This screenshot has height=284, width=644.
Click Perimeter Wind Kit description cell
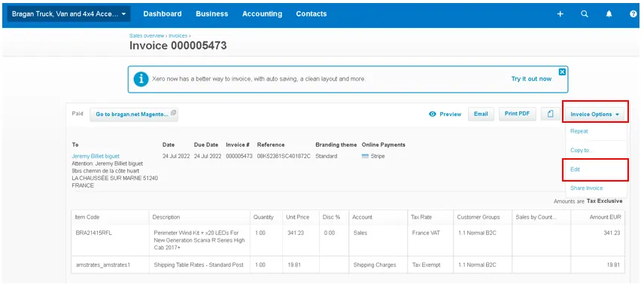point(199,240)
